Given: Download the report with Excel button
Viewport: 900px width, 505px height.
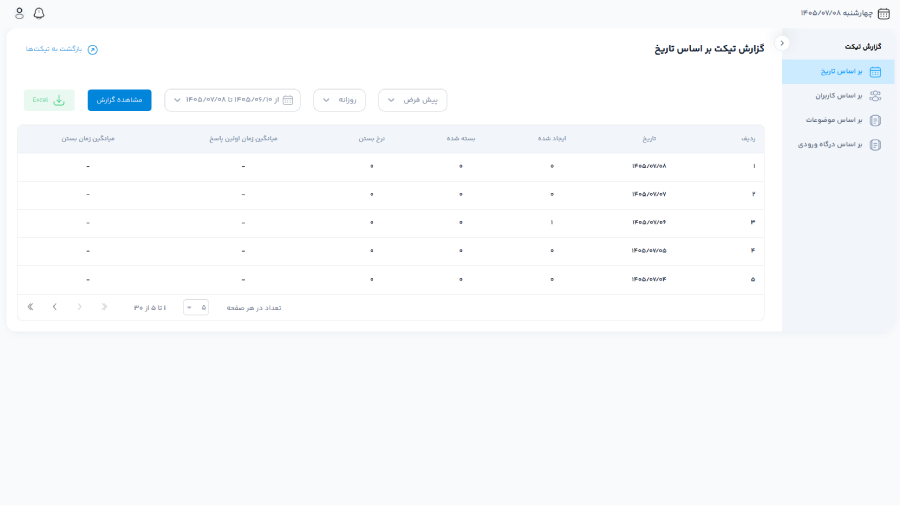Looking at the screenshot, I should coord(49,100).
